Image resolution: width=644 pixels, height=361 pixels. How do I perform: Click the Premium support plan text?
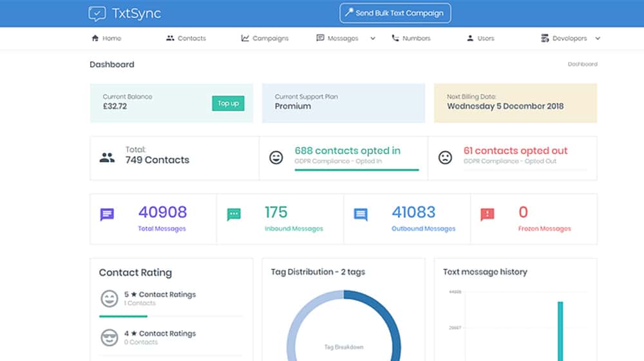pos(293,106)
